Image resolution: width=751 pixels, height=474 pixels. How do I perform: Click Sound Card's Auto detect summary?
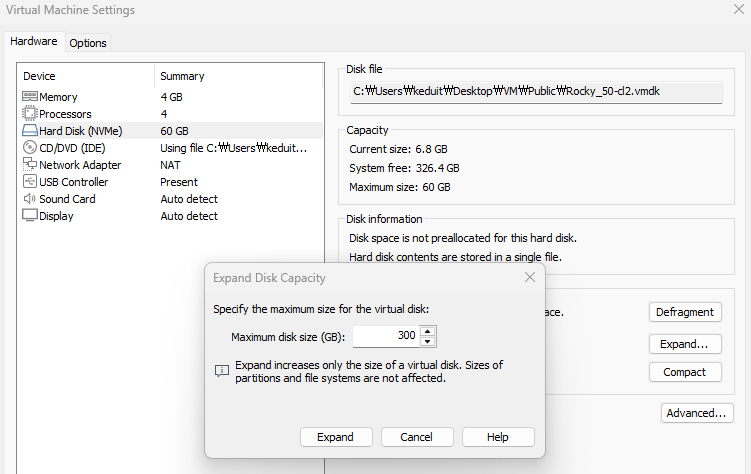[189, 199]
